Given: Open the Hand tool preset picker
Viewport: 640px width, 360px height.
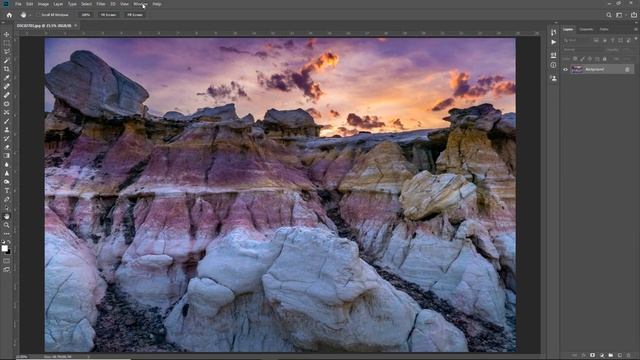Looking at the screenshot, I should [x=30, y=15].
